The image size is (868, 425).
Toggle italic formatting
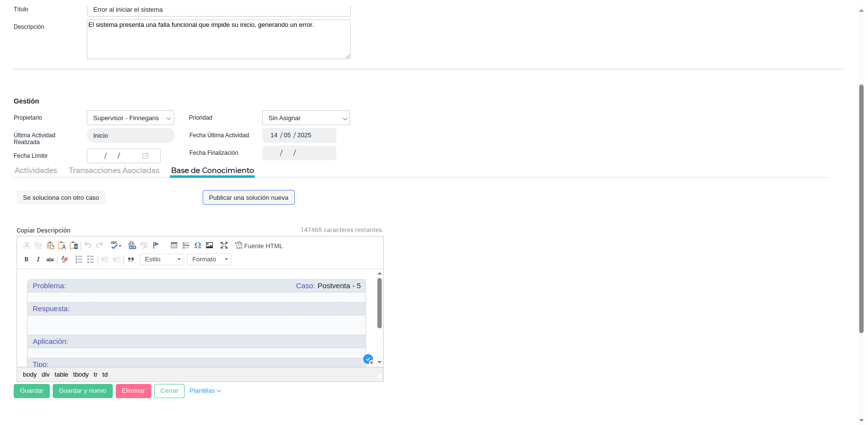[x=38, y=259]
